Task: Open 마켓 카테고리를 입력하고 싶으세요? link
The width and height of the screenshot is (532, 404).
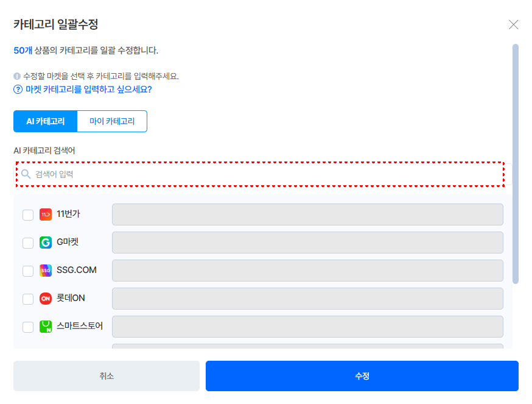Action: 88,90
